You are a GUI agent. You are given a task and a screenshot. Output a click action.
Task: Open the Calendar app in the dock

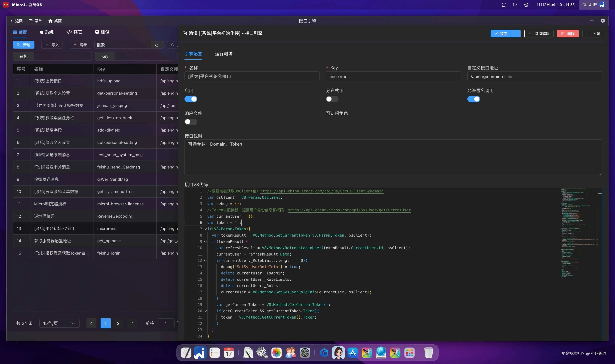point(229,353)
